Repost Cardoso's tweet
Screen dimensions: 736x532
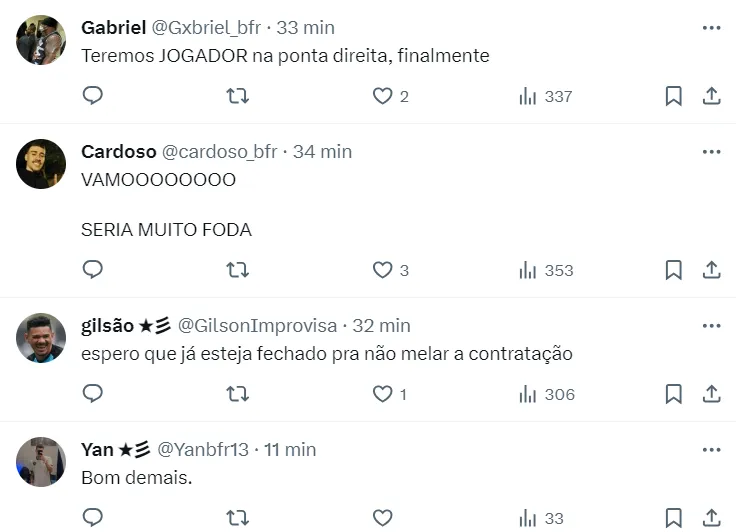(x=237, y=270)
